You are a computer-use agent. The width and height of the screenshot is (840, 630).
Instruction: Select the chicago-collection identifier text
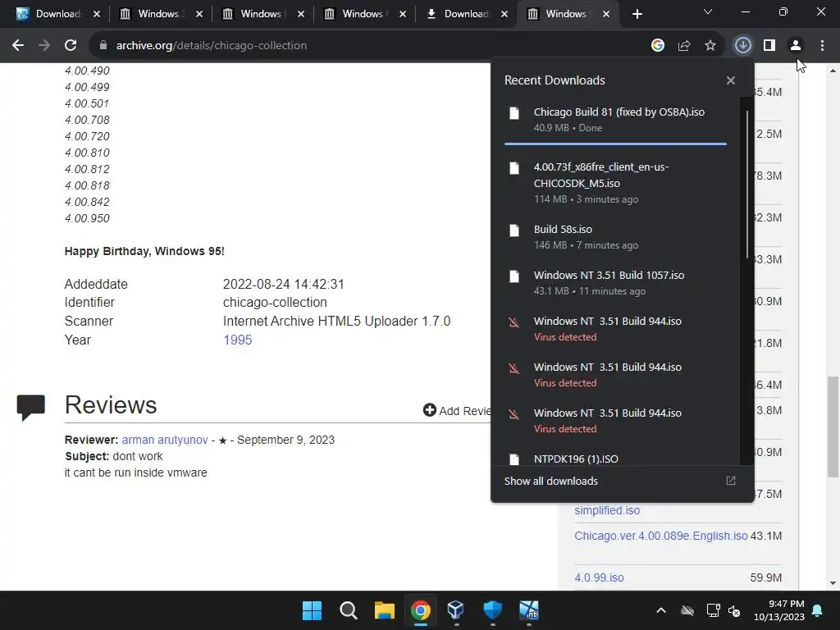click(275, 302)
